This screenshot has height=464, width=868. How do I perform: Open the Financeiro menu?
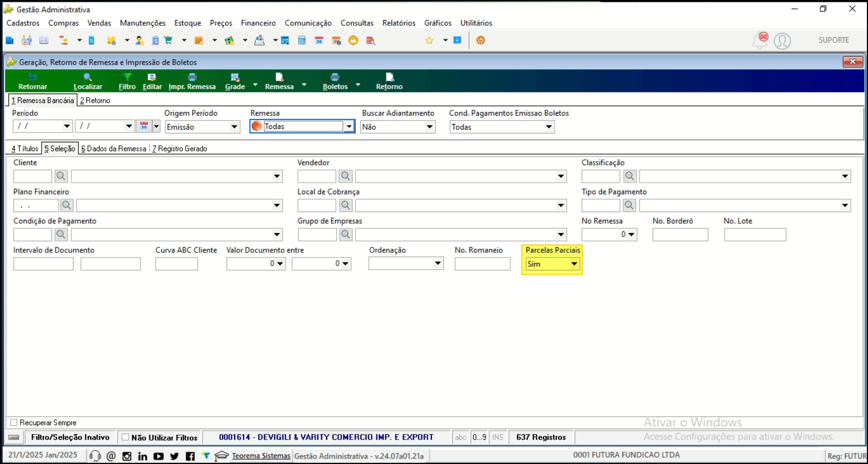coord(259,23)
